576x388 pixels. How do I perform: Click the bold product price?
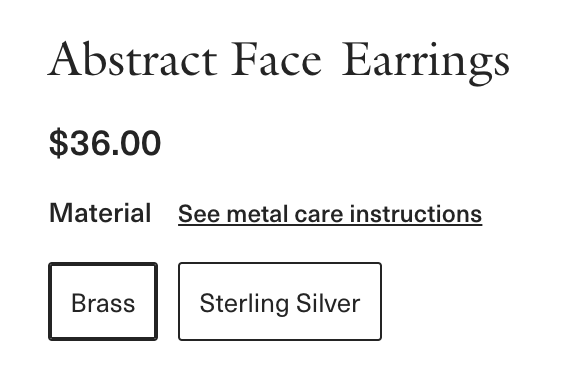pyautogui.click(x=105, y=143)
